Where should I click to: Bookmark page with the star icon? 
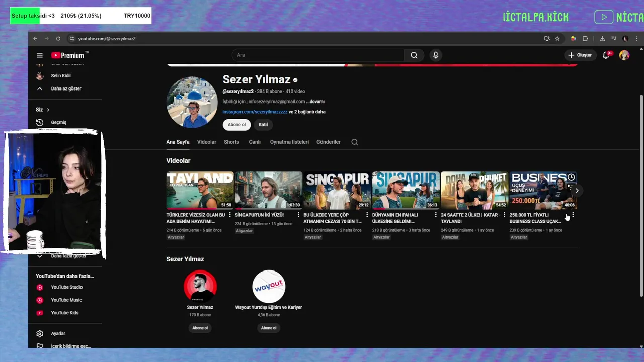pos(557,39)
